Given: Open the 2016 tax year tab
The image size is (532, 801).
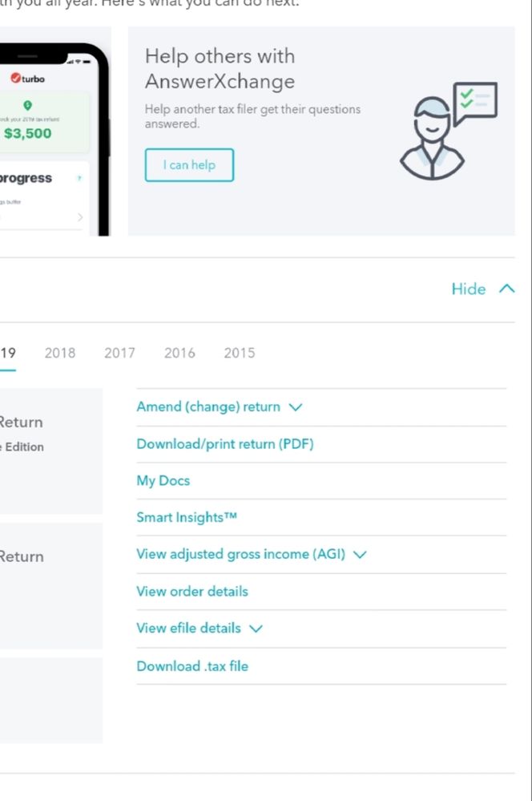Looking at the screenshot, I should point(179,353).
